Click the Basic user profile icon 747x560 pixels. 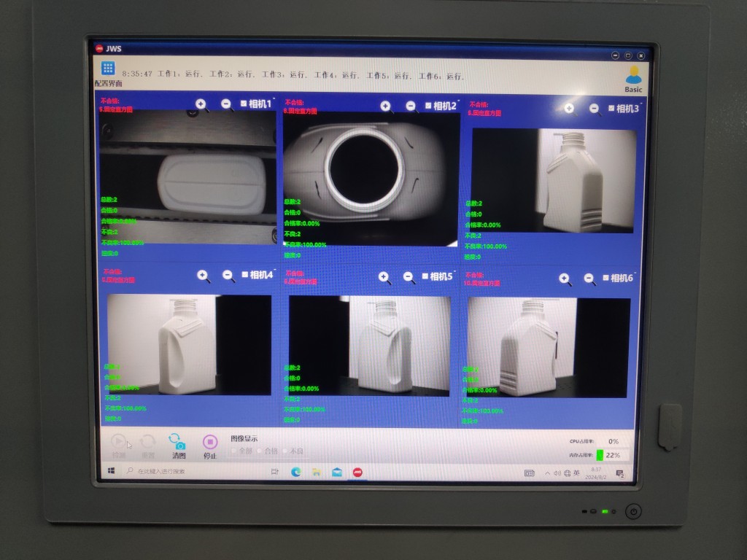tap(633, 75)
